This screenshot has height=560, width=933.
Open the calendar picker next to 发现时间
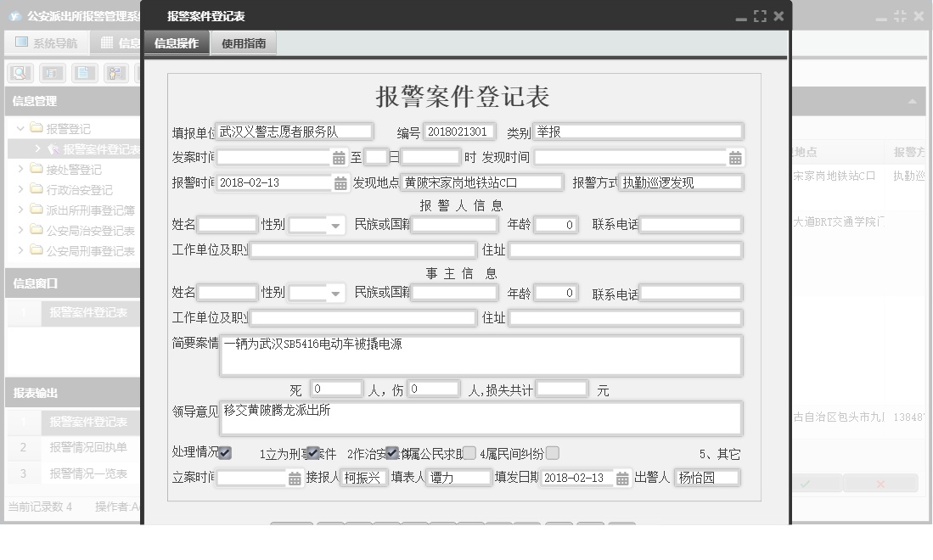(735, 157)
